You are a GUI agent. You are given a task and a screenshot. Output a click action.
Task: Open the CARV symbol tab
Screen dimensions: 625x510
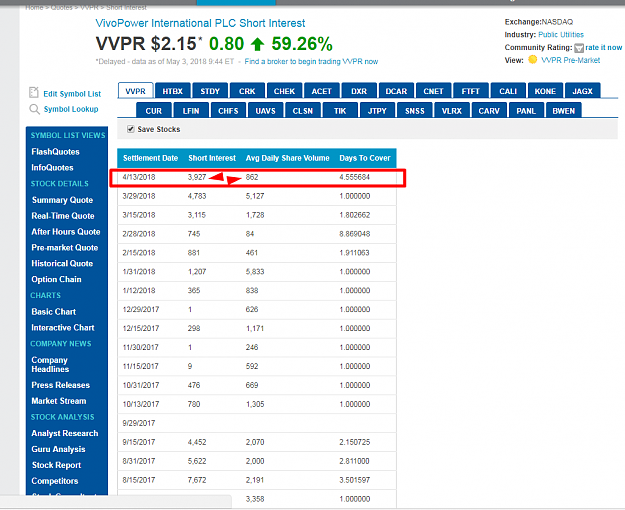point(489,110)
